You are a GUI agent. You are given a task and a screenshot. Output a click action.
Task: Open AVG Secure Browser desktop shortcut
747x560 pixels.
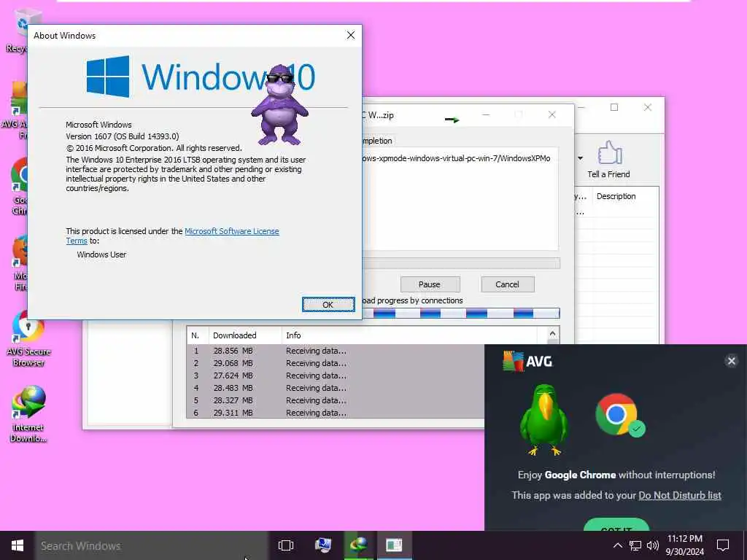tap(28, 339)
